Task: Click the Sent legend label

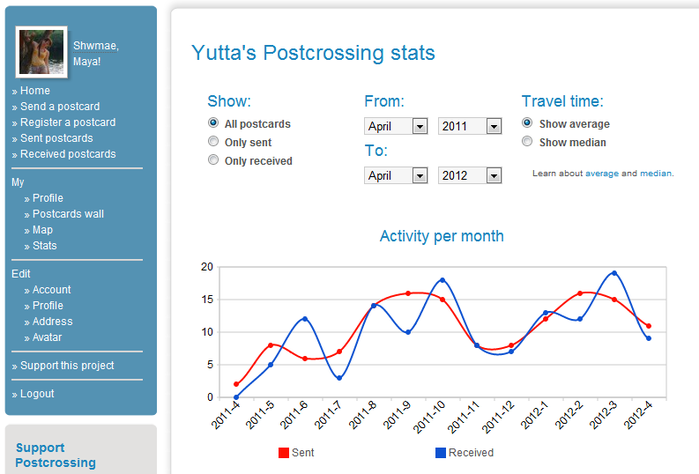Action: [303, 453]
